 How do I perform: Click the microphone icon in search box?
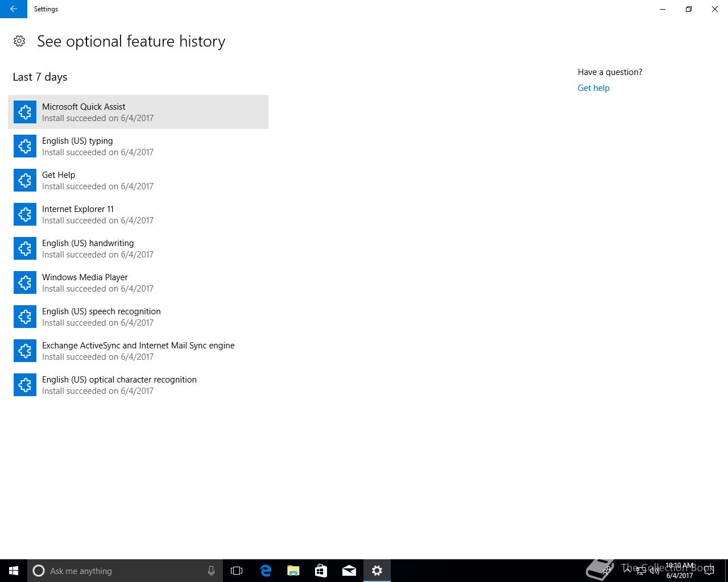[x=211, y=571]
